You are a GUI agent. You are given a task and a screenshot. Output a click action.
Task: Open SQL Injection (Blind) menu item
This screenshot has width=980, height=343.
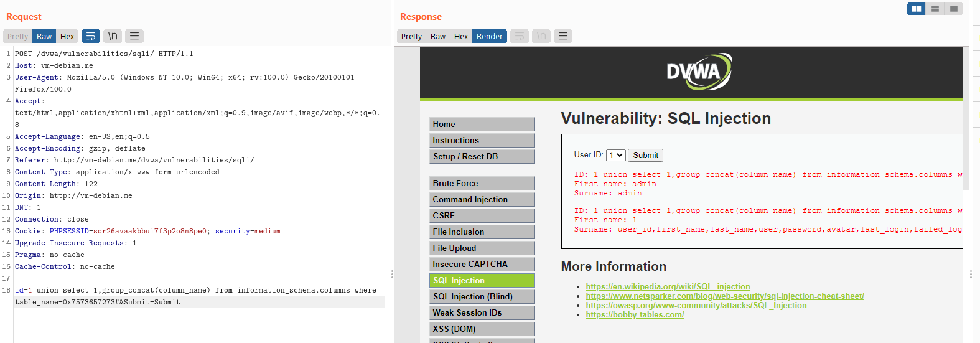coord(482,296)
